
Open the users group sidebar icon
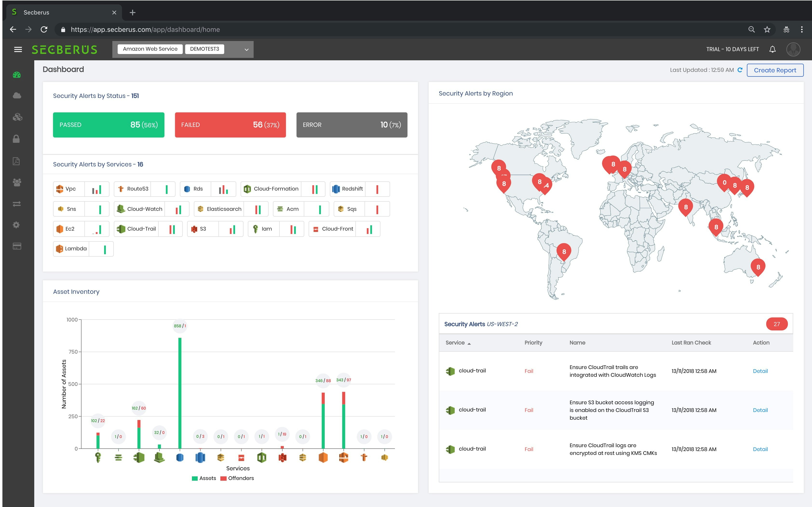coord(17,182)
